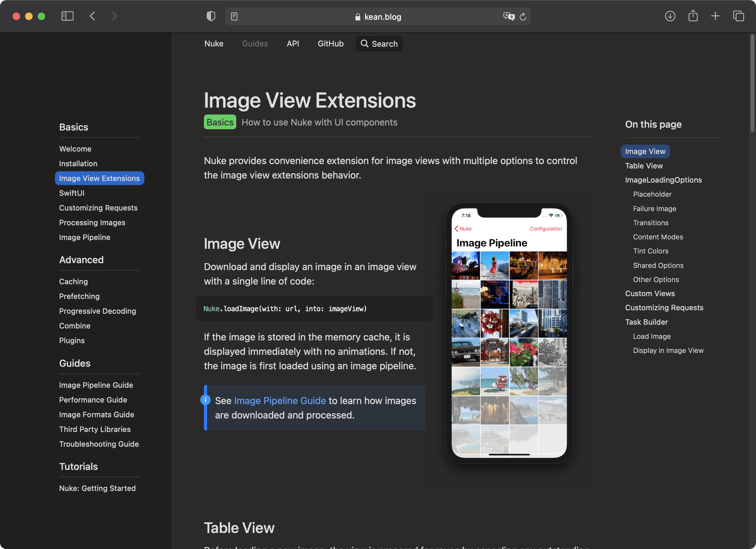This screenshot has width=756, height=549.
Task: Click the green Basics badge
Action: [220, 122]
